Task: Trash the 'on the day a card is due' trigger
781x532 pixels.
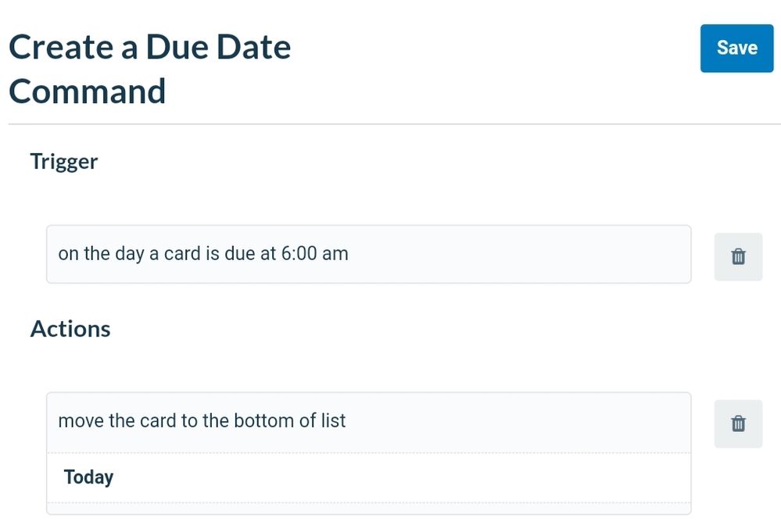Action: tap(738, 257)
